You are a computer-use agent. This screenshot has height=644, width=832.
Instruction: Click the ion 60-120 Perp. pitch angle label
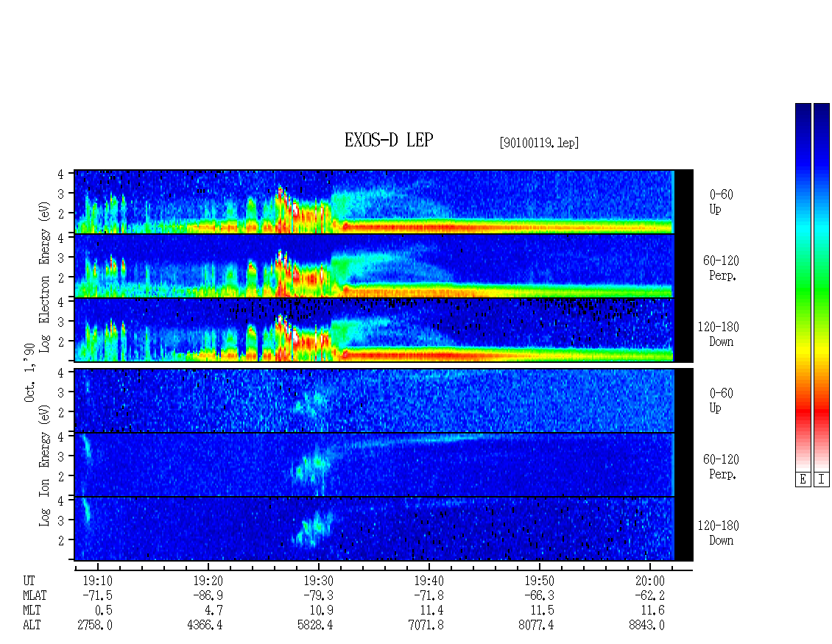[x=721, y=467]
